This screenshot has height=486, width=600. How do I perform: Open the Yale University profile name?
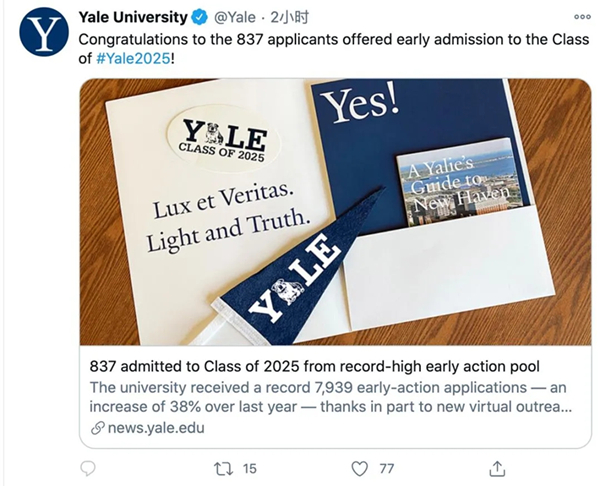[132, 18]
